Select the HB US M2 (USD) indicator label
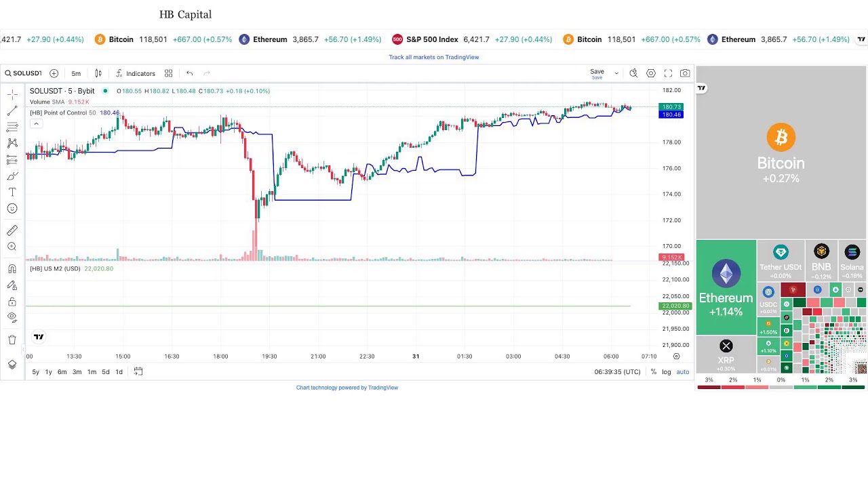The image size is (868, 488). click(55, 268)
